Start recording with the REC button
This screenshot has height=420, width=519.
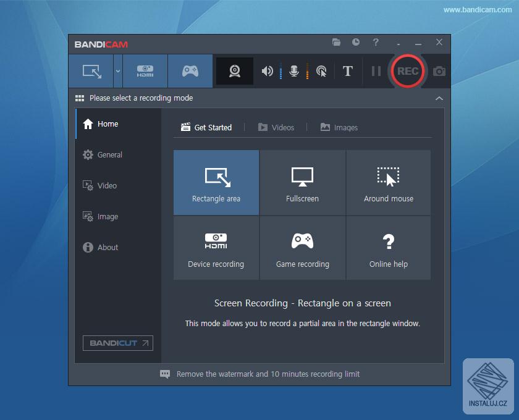click(407, 71)
